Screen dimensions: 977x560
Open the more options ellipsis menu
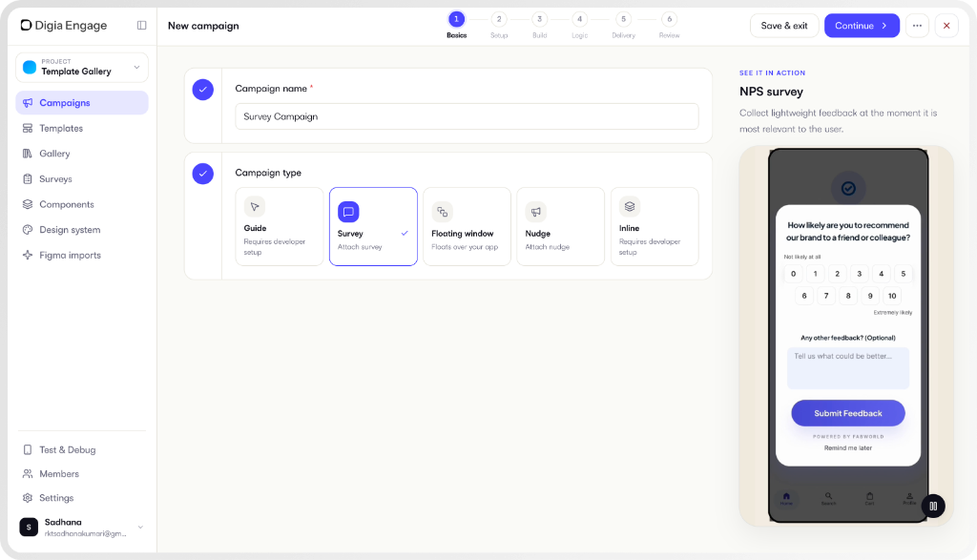coord(917,26)
